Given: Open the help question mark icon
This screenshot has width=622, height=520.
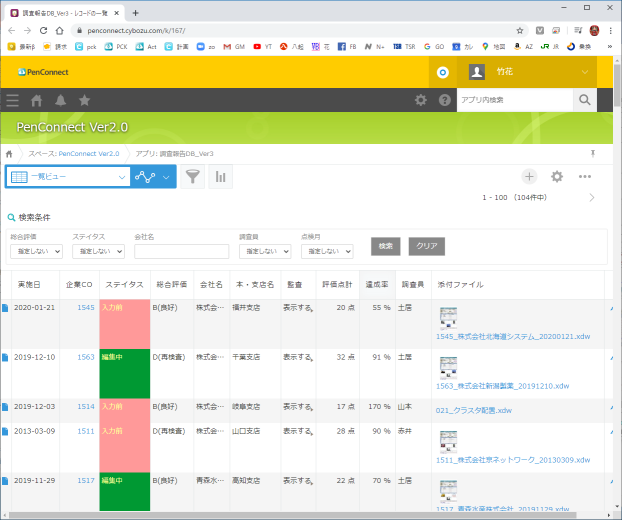Looking at the screenshot, I should click(x=445, y=100).
